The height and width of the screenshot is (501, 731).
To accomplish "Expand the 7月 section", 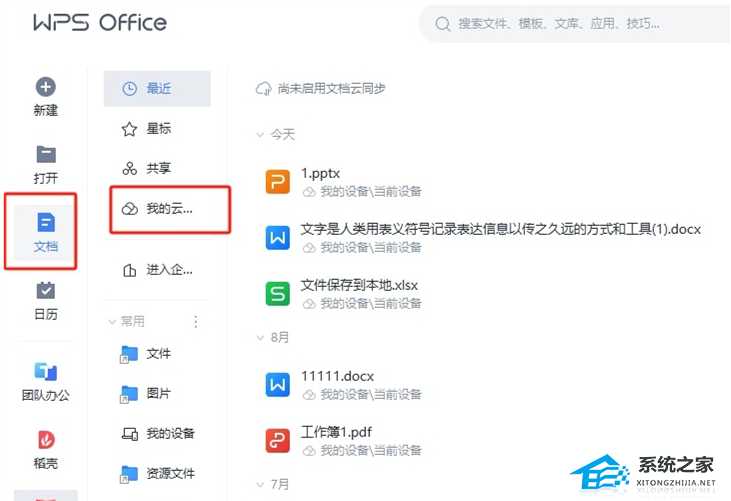I will pyautogui.click(x=260, y=485).
